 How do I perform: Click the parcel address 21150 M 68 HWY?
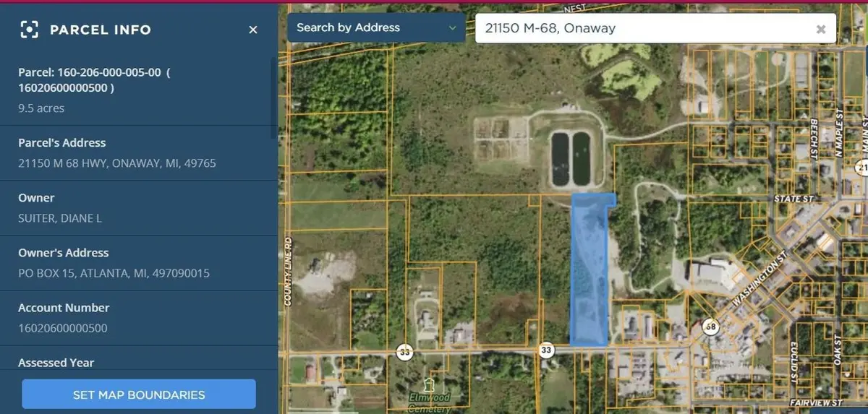pyautogui.click(x=116, y=163)
